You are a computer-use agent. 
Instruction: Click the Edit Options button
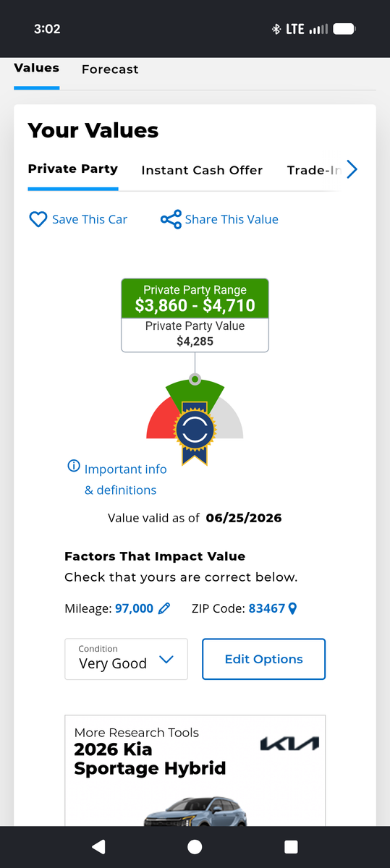click(263, 659)
